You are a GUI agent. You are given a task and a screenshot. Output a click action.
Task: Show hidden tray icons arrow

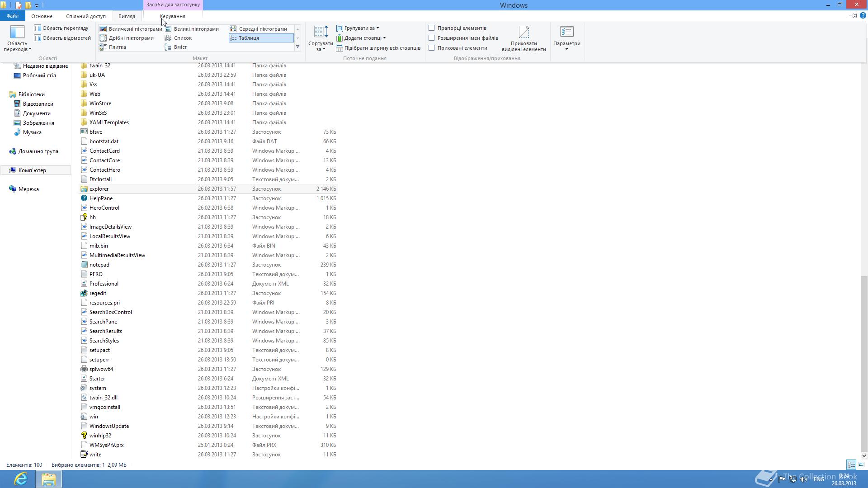point(771,479)
